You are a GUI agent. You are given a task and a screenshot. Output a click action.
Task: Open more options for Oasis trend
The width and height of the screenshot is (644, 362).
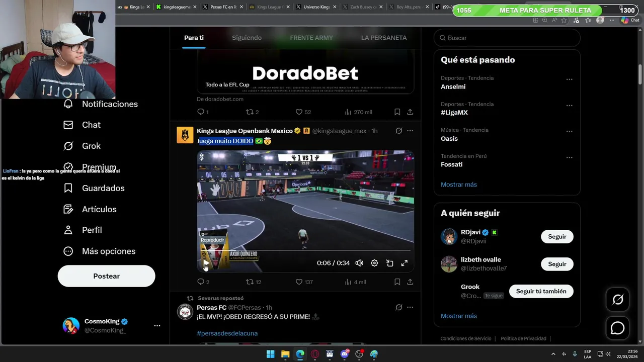point(569,131)
